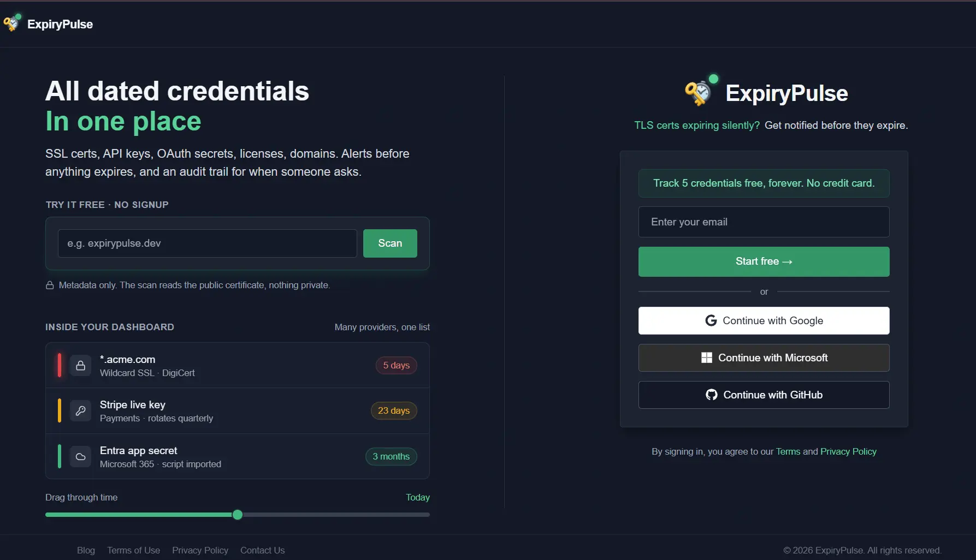This screenshot has height=560, width=976.
Task: Click the padlock icon next to Metadata only
Action: pyautogui.click(x=50, y=285)
